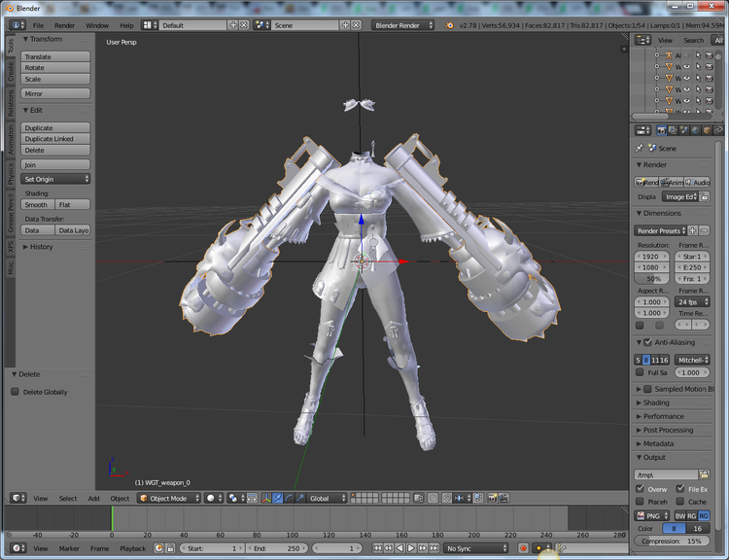Open the pivot point selector
The image size is (729, 560).
point(236,498)
